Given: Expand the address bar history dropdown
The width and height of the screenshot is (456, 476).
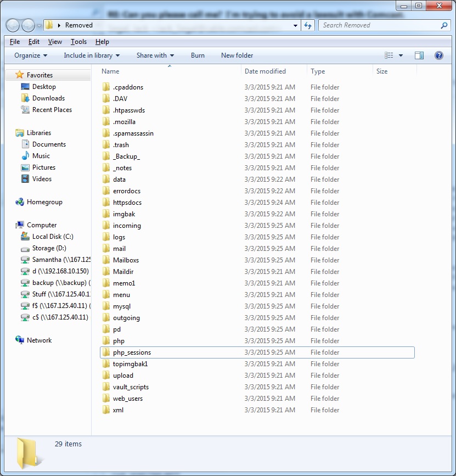Looking at the screenshot, I should [x=295, y=25].
